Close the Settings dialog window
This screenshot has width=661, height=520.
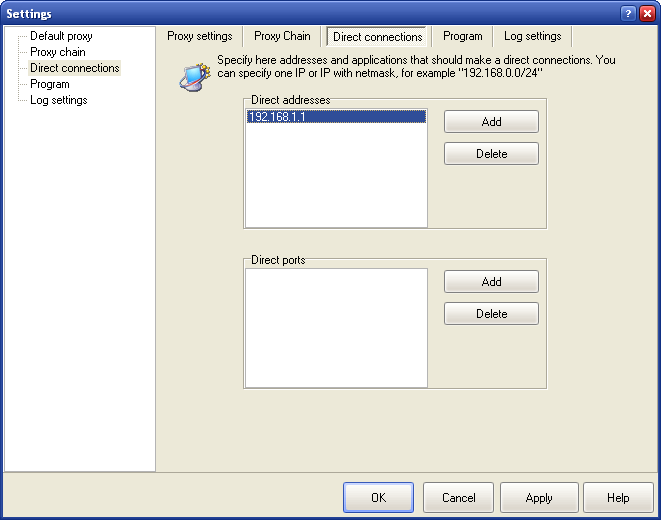(x=647, y=13)
